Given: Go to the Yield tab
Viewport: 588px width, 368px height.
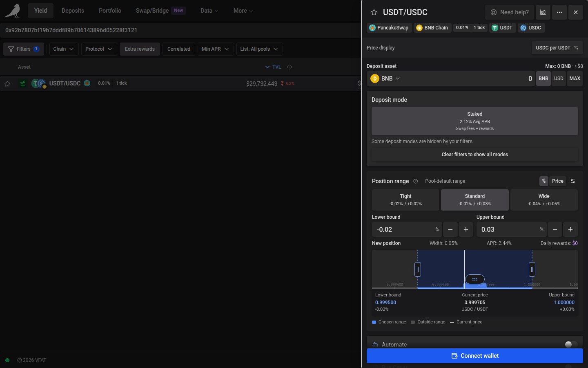Looking at the screenshot, I should click(40, 11).
